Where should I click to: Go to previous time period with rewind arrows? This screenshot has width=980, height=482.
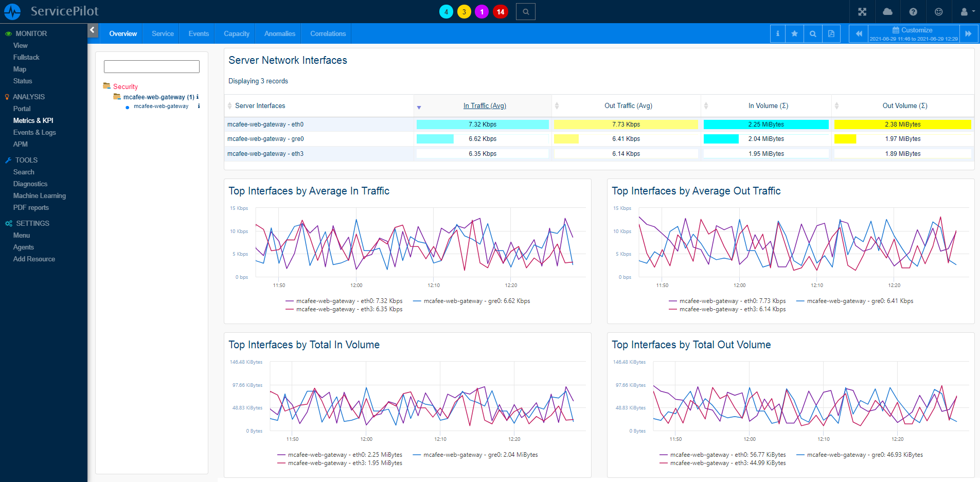[859, 34]
